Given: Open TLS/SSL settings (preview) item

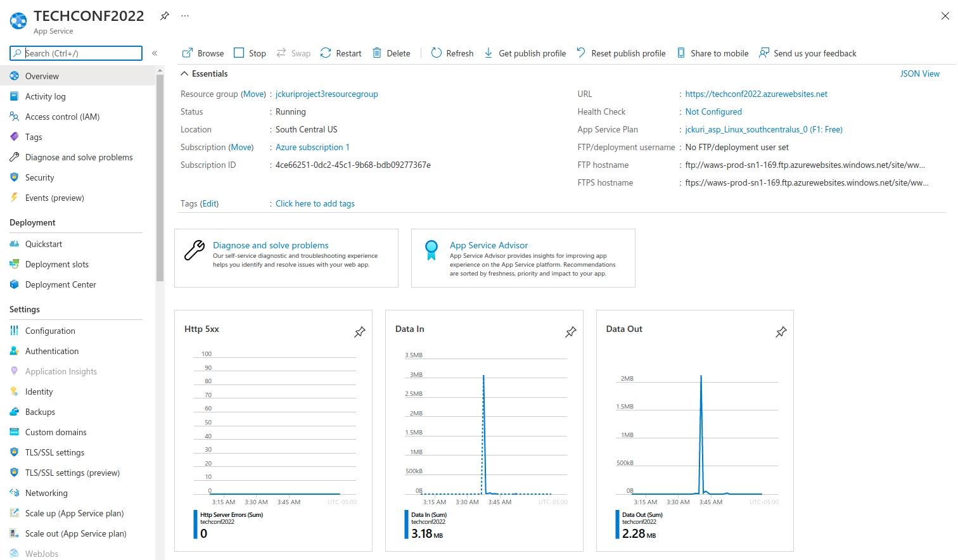Looking at the screenshot, I should pos(77,473).
